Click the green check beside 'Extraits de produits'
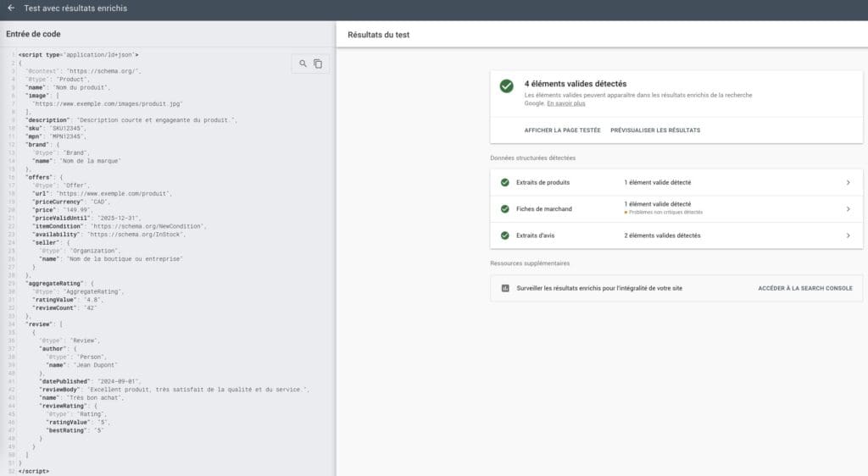 coord(505,182)
